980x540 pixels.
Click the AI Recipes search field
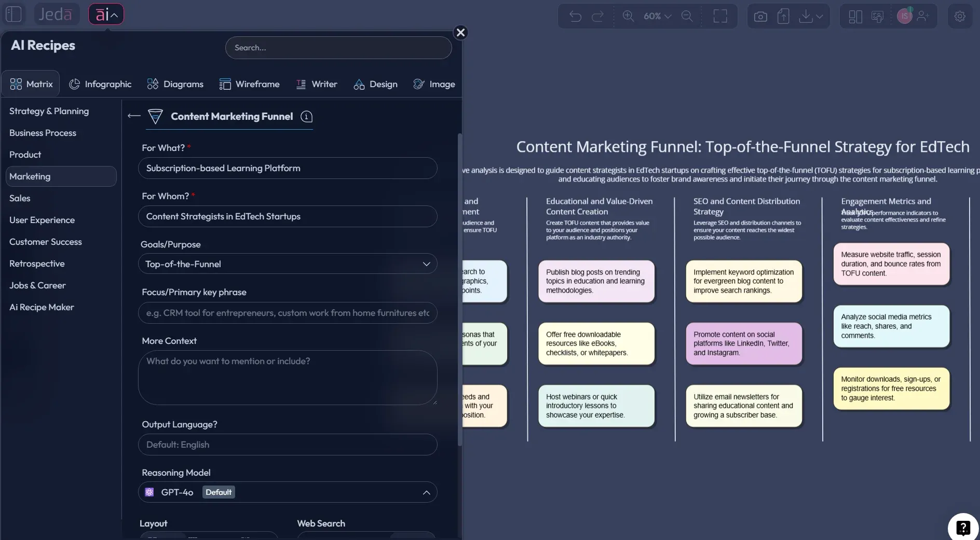(x=338, y=47)
